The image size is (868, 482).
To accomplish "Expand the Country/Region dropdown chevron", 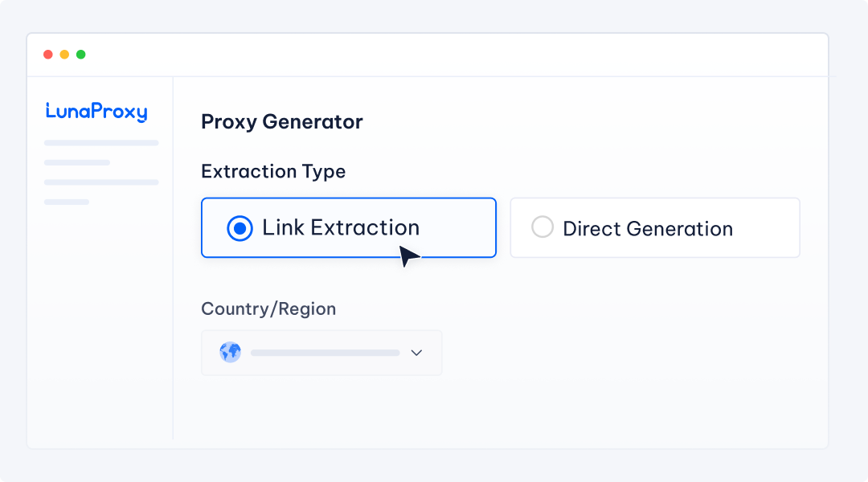I will click(x=416, y=353).
